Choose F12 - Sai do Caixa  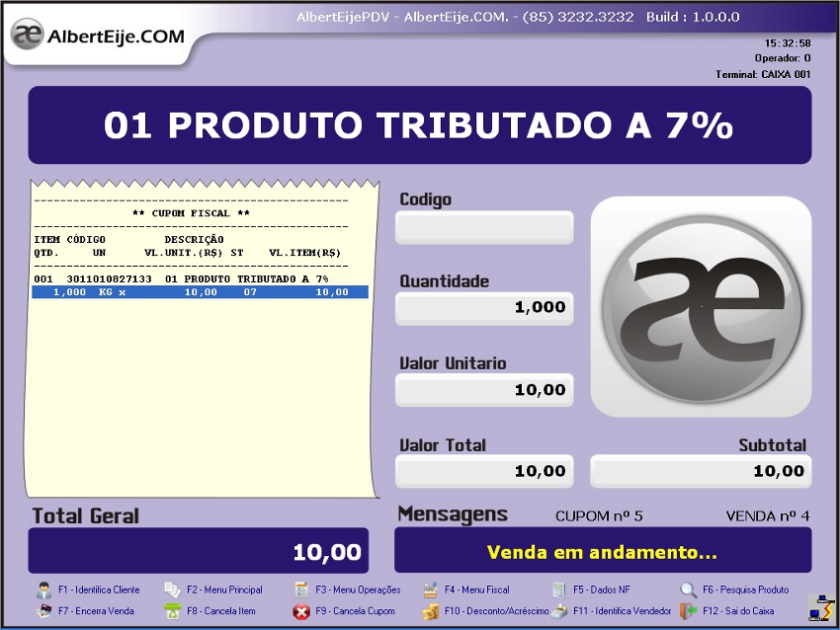point(738,610)
